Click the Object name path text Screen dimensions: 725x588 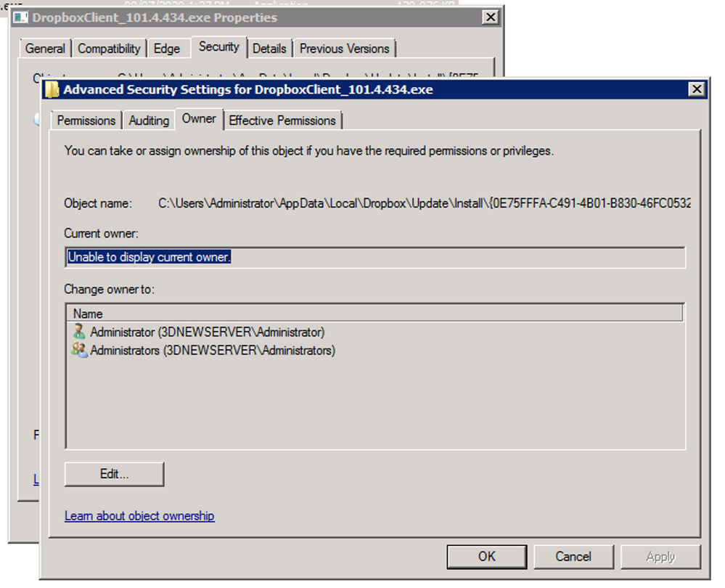point(424,203)
